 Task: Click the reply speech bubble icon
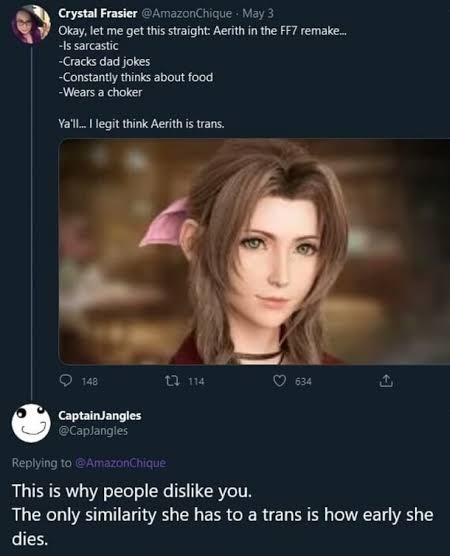click(65, 381)
